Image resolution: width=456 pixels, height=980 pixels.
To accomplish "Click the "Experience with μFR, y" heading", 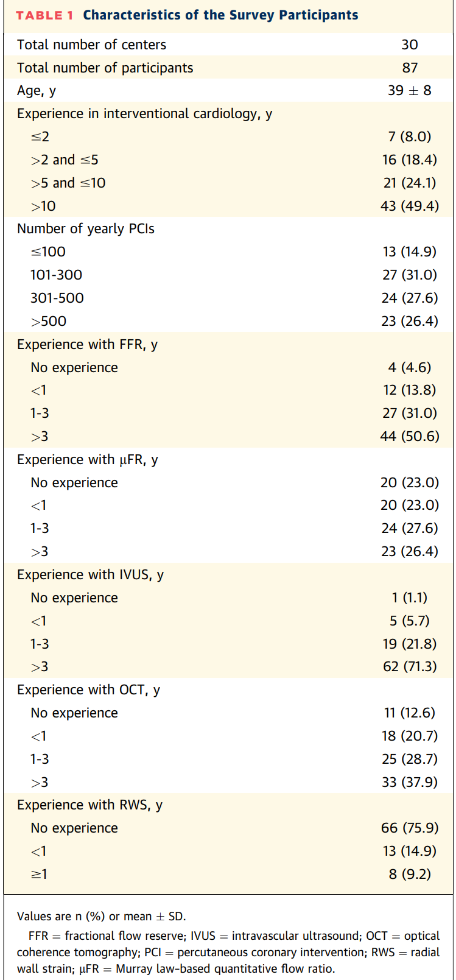I will (x=87, y=459).
